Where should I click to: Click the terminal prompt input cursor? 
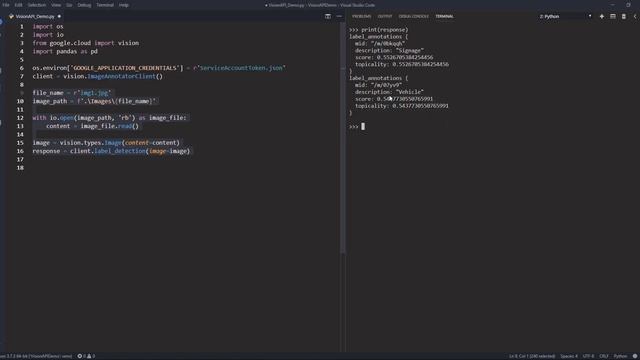pyautogui.click(x=363, y=127)
